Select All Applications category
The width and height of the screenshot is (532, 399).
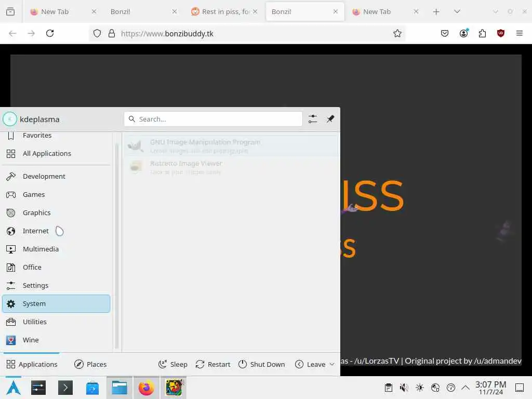click(56, 153)
